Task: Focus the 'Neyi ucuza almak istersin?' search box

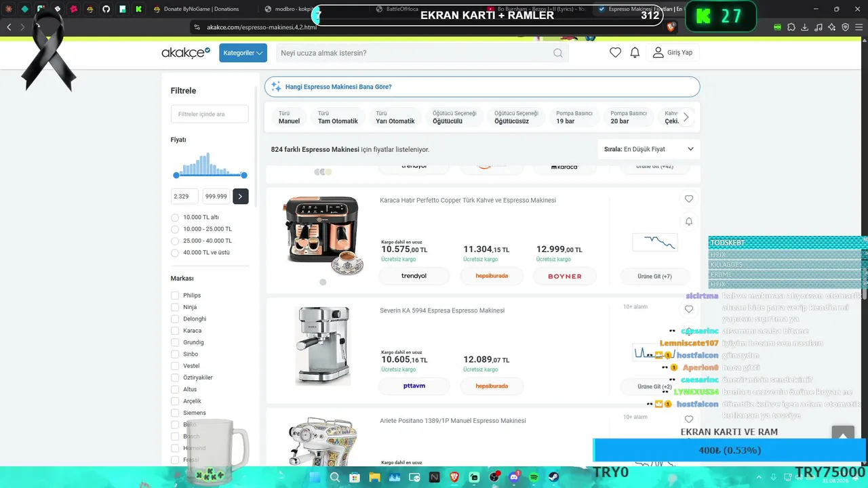Action: tap(422, 53)
